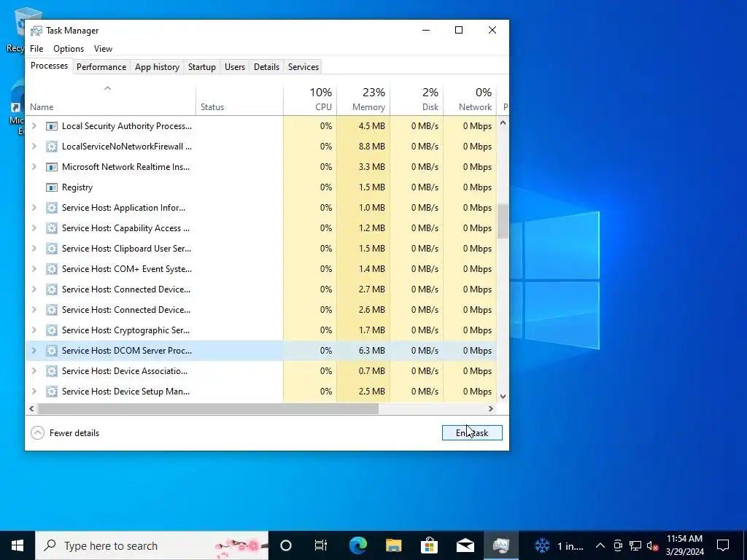Select the second Service Host: Connected Device row
This screenshot has height=560, width=747.
click(x=260, y=310)
